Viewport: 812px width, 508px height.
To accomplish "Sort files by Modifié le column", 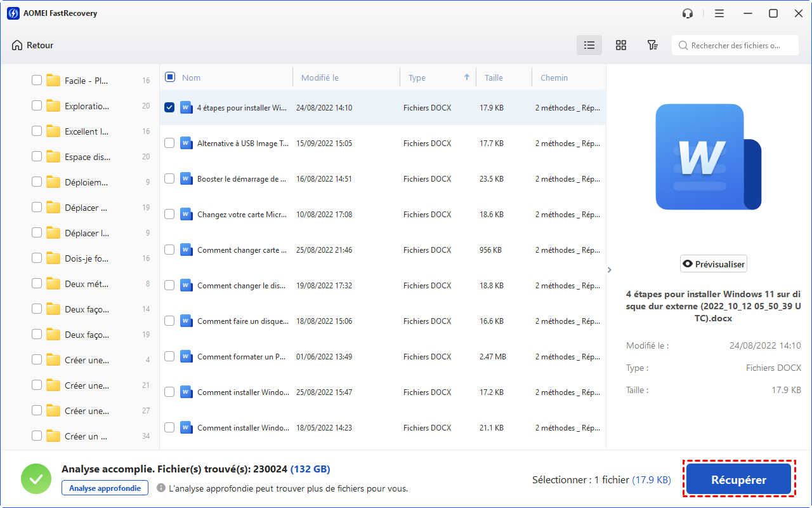I will coord(320,77).
